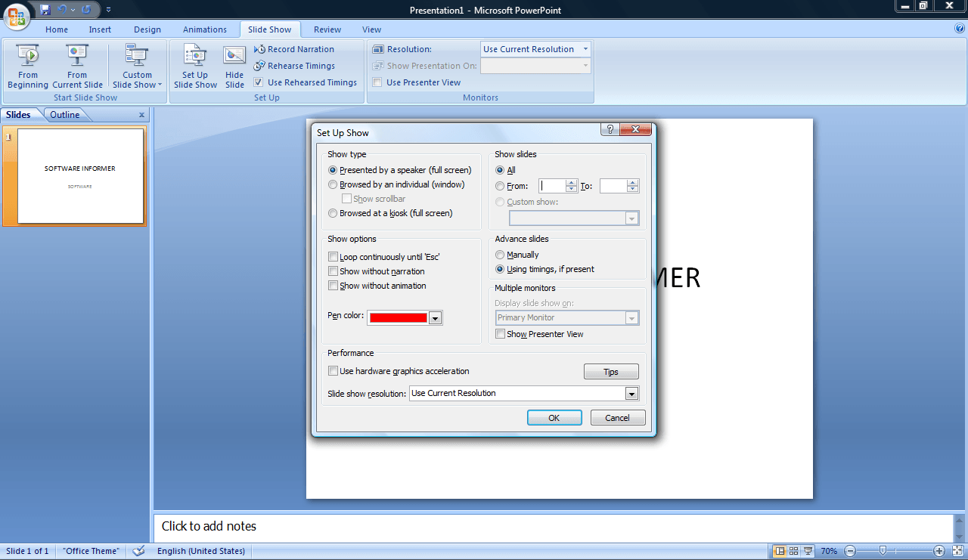
Task: Check Show without animation
Action: tap(333, 286)
